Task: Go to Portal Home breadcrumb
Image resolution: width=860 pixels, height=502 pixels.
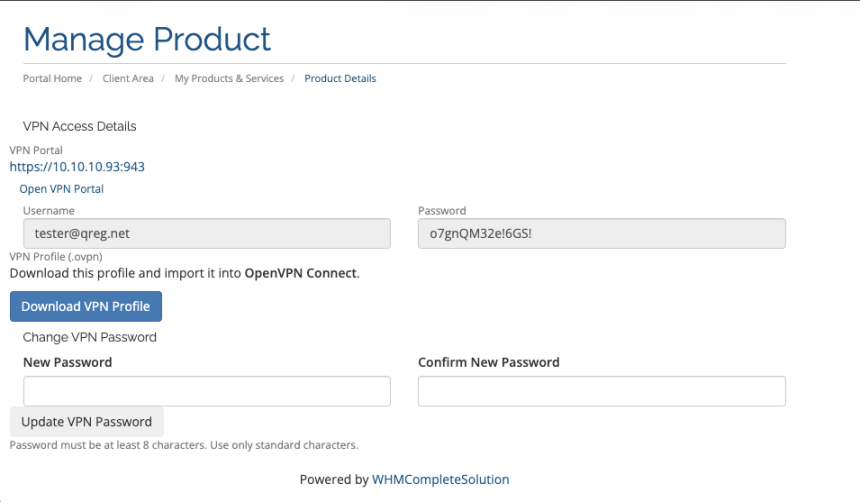Action: [52, 78]
